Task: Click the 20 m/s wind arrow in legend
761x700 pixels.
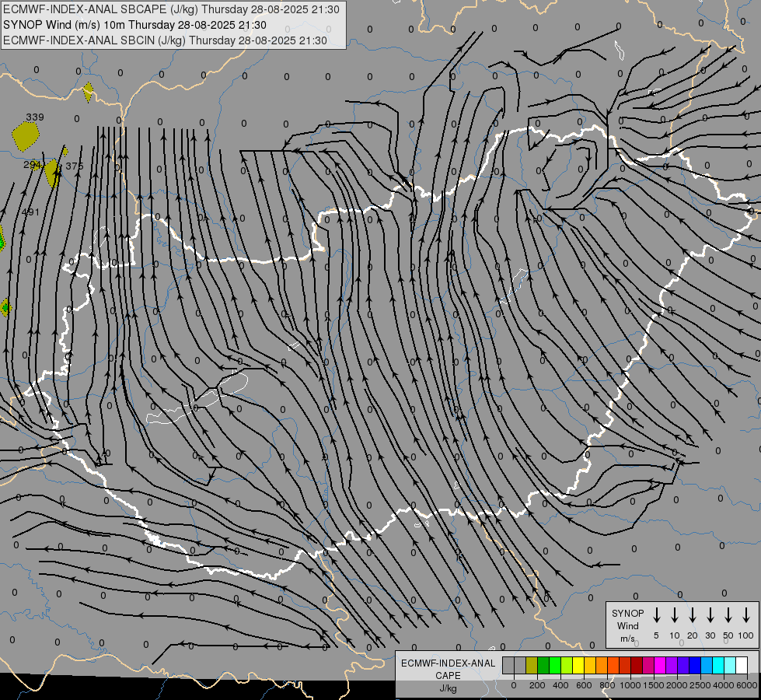Action: (x=693, y=615)
